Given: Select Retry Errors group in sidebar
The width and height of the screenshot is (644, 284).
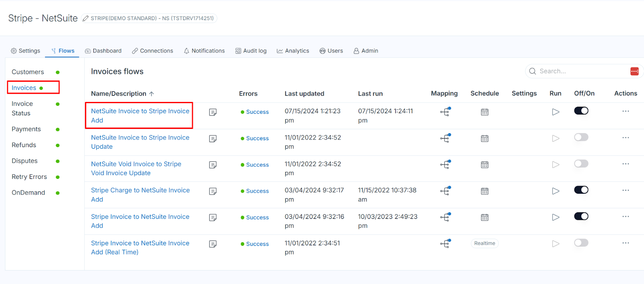Looking at the screenshot, I should [29, 177].
